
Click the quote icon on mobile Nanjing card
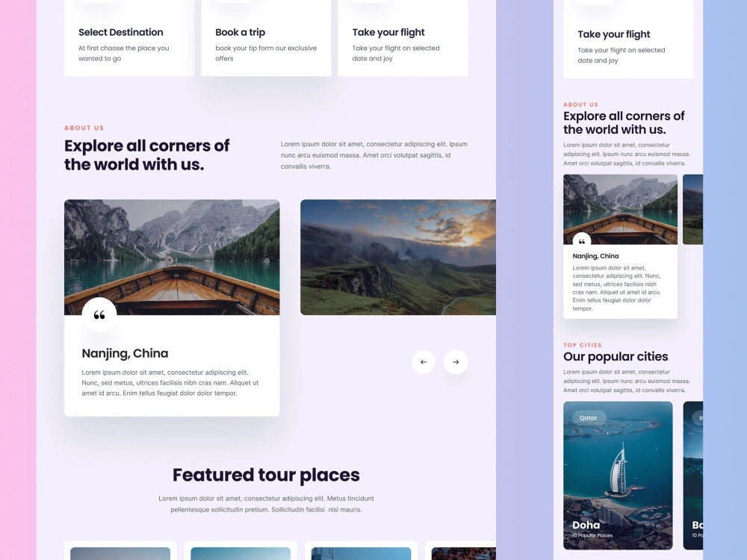click(582, 241)
